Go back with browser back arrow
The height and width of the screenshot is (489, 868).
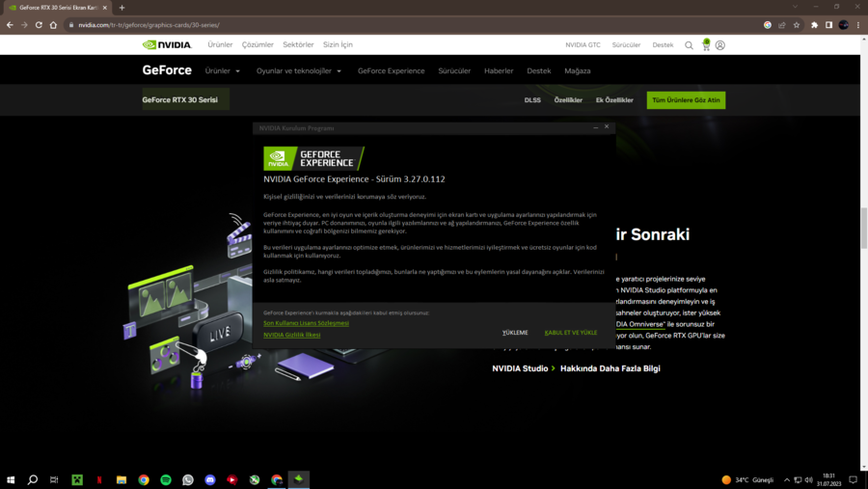click(10, 25)
